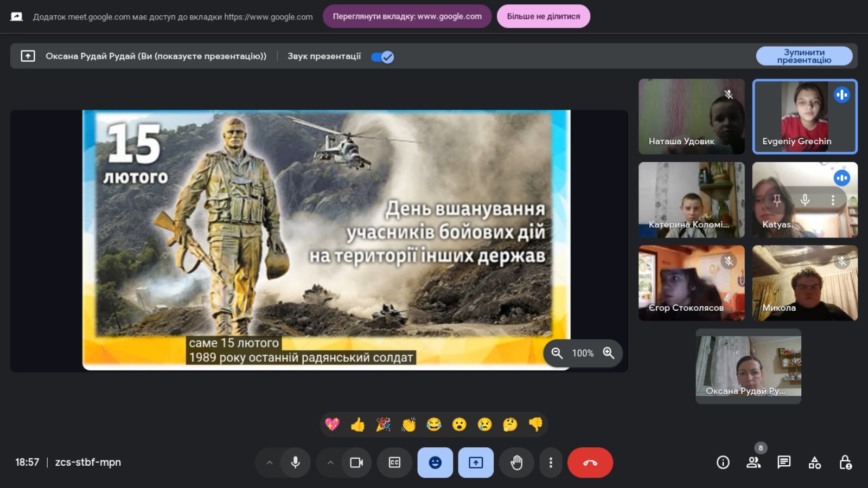
Task: Send party popper reaction
Action: point(383,425)
